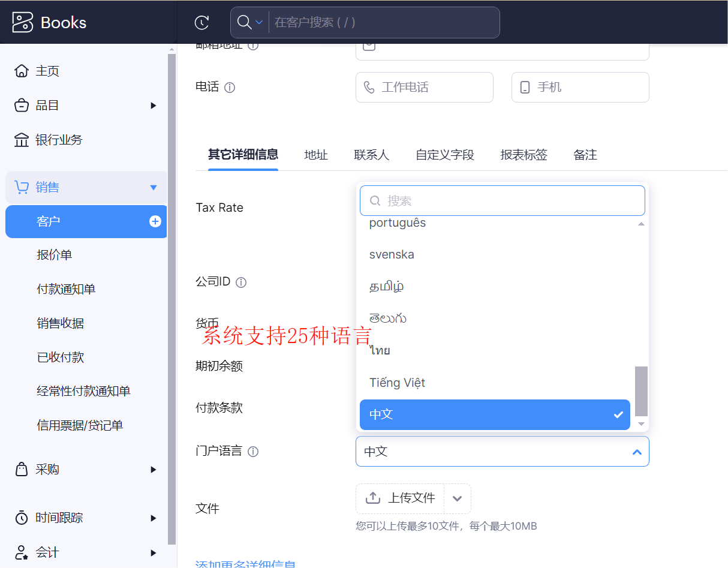Open 银行业务 from the sidebar
Viewport: 728px width, 568px height.
[x=22, y=139]
